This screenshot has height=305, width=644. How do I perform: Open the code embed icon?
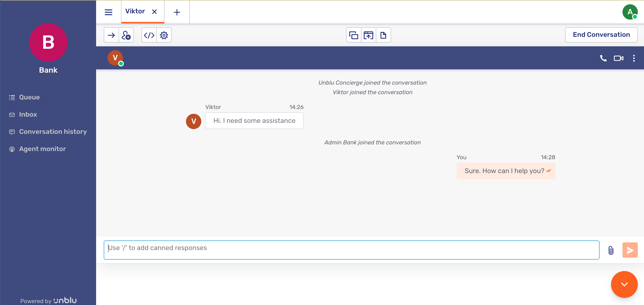click(149, 35)
